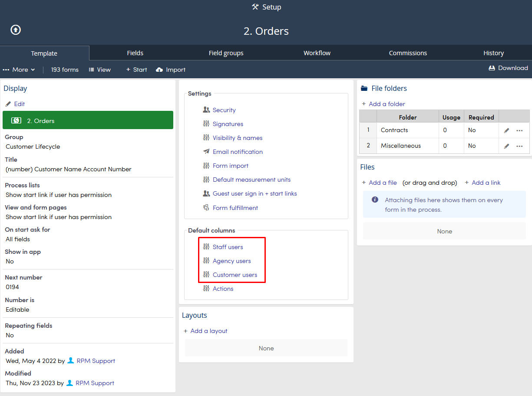Click the user icon beside Modified RPM Support
This screenshot has width=532, height=396.
[x=70, y=383]
